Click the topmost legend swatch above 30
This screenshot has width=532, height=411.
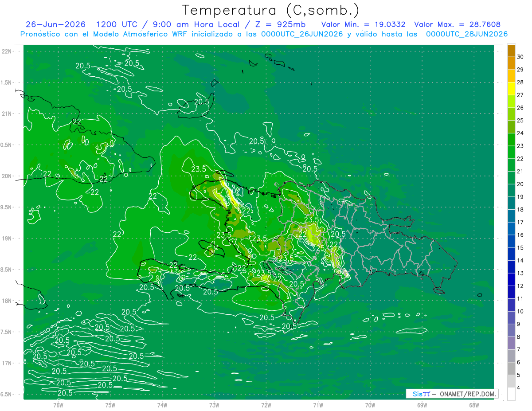click(511, 51)
